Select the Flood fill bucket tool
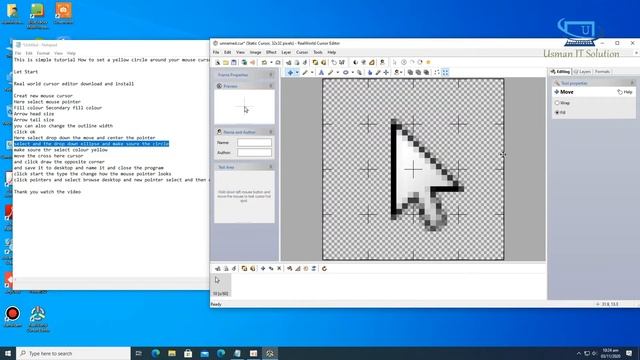This screenshot has height=360, width=640. coord(370,73)
